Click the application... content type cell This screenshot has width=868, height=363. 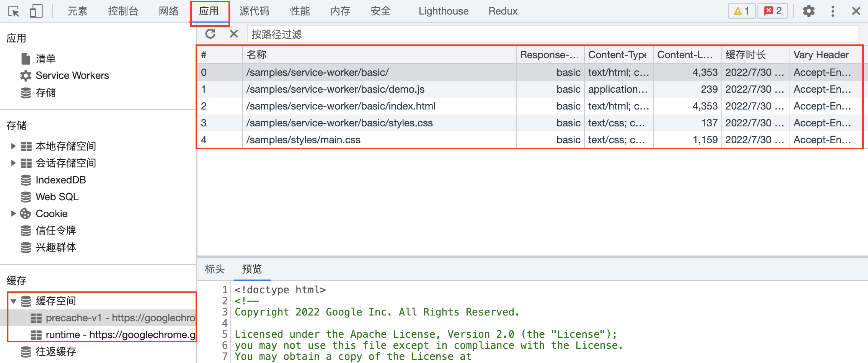[618, 89]
